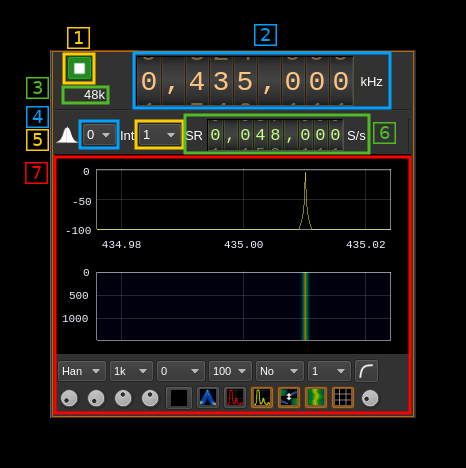Open the Han window function dropdown

pyautogui.click(x=82, y=371)
